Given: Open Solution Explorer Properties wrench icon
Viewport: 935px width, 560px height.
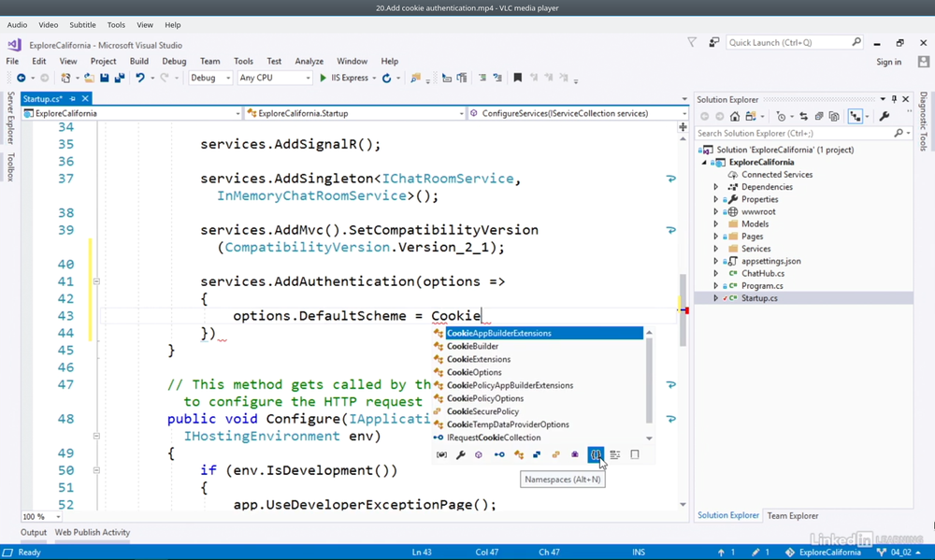Looking at the screenshot, I should (885, 116).
